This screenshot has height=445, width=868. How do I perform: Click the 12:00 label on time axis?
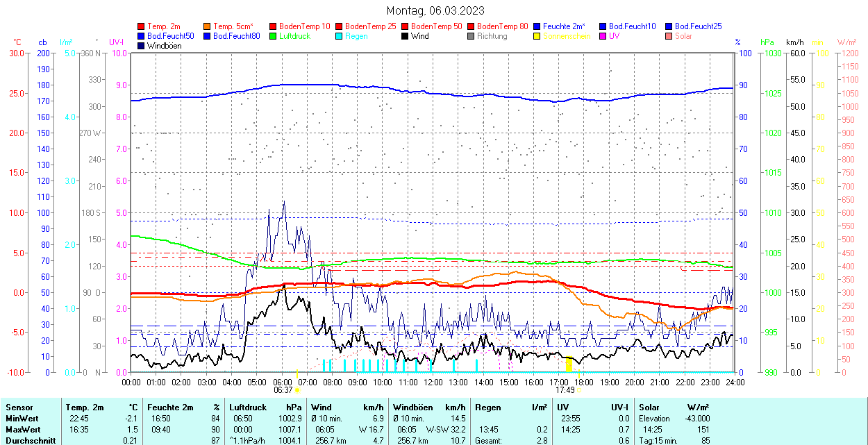tap(433, 382)
